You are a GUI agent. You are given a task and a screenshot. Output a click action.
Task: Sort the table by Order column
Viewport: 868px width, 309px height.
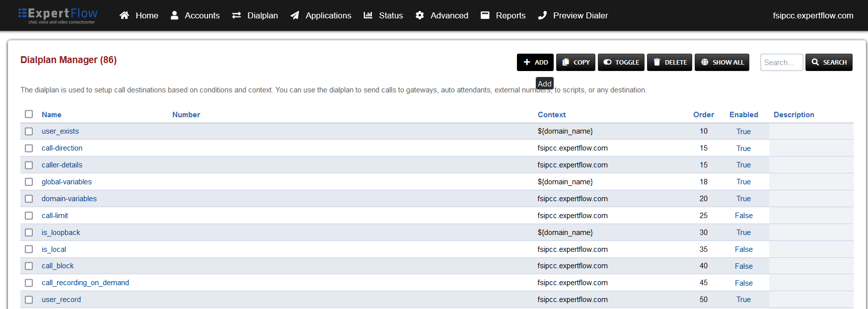pyautogui.click(x=703, y=115)
